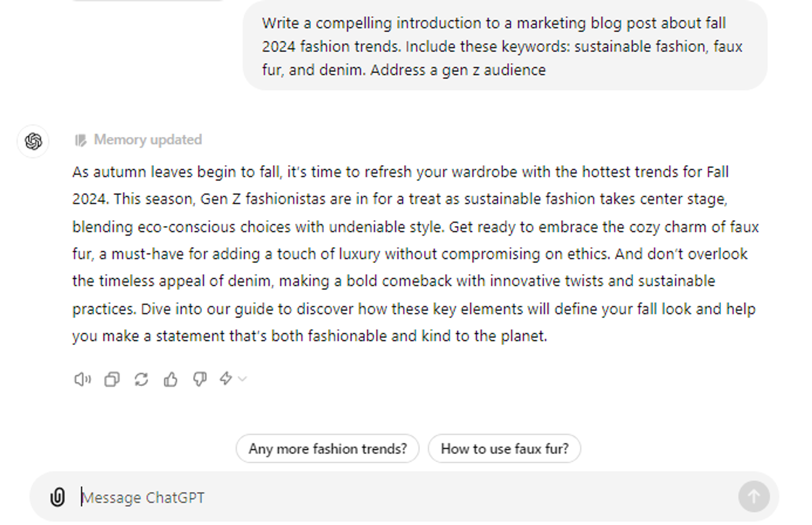The image size is (812, 525).
Task: Click the lightning bolt change model icon
Action: pos(226,378)
